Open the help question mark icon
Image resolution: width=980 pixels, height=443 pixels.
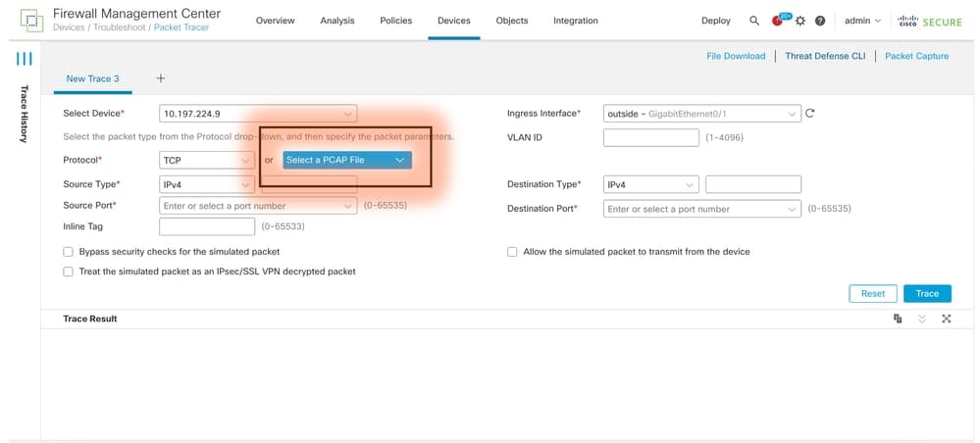tap(820, 21)
